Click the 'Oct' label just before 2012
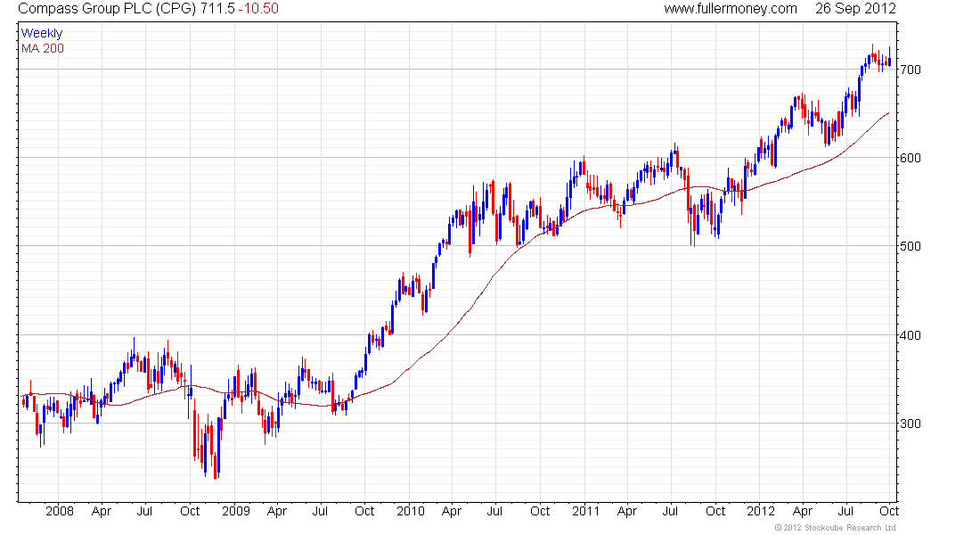 click(715, 511)
